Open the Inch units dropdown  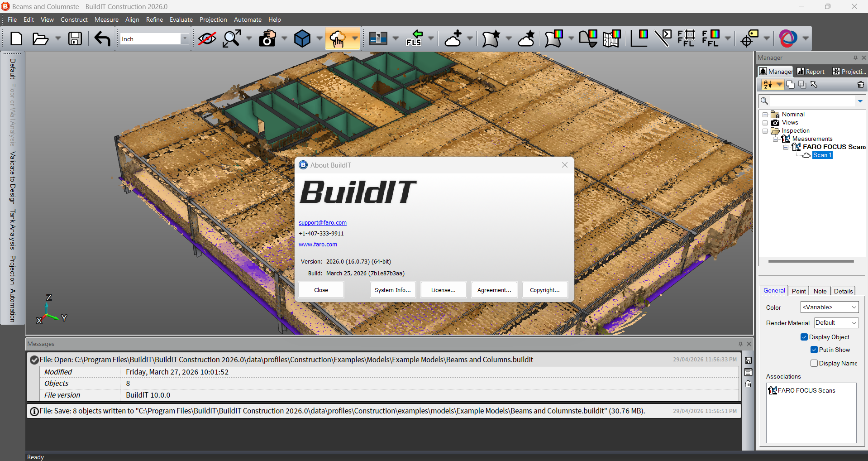point(185,39)
